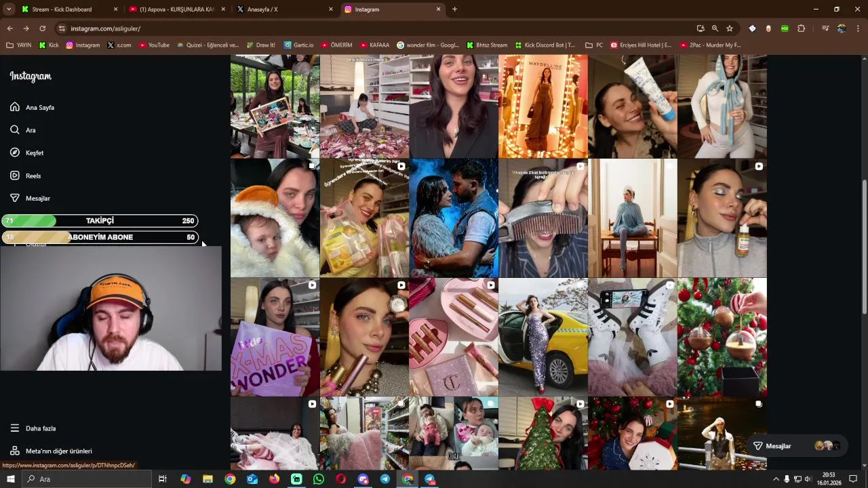Open WhatsApp from the taskbar
The height and width of the screenshot is (488, 868).
click(319, 479)
